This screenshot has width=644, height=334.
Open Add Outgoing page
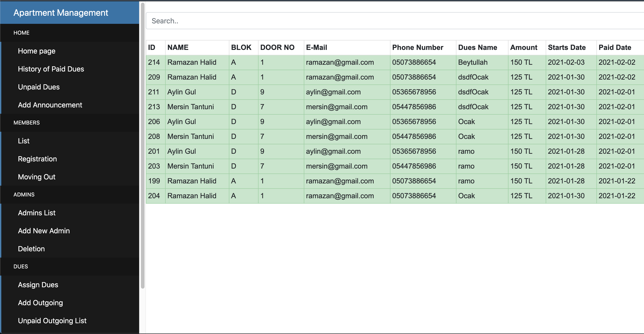[x=40, y=303]
